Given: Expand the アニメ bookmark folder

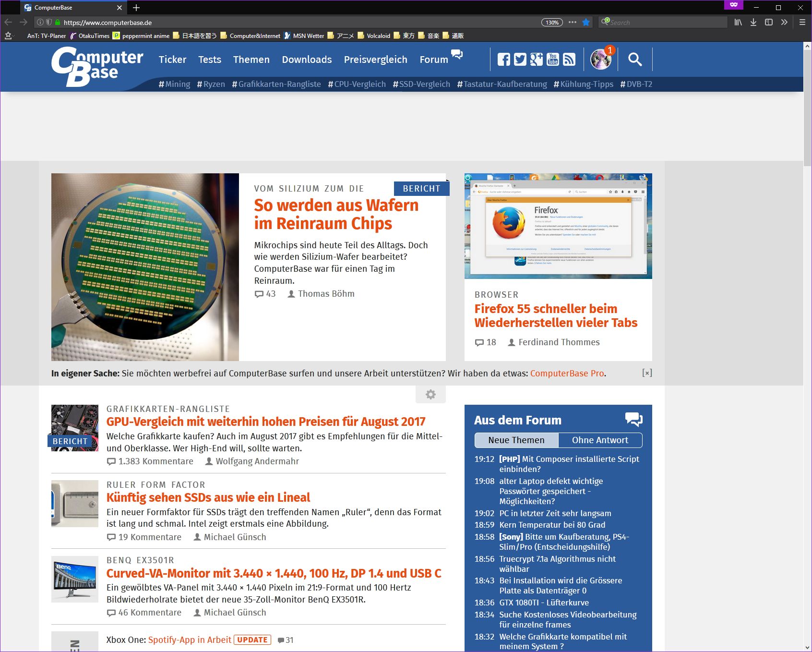Looking at the screenshot, I should (x=341, y=36).
